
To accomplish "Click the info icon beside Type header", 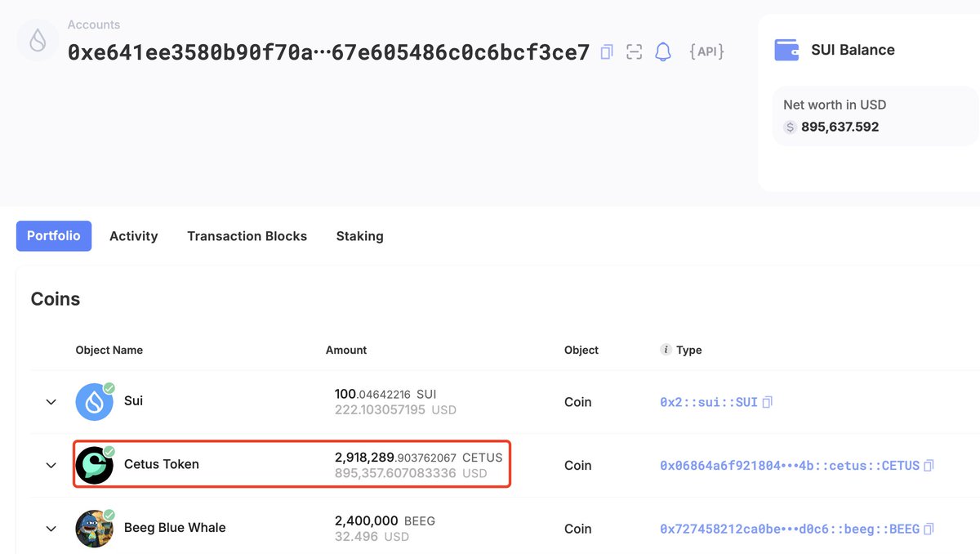I will 666,350.
